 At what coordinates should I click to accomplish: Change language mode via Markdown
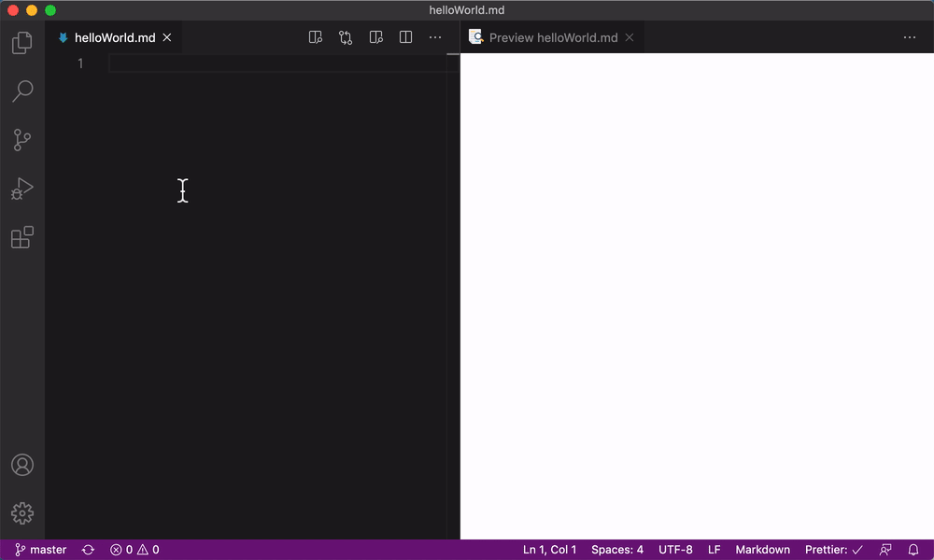pyautogui.click(x=762, y=550)
